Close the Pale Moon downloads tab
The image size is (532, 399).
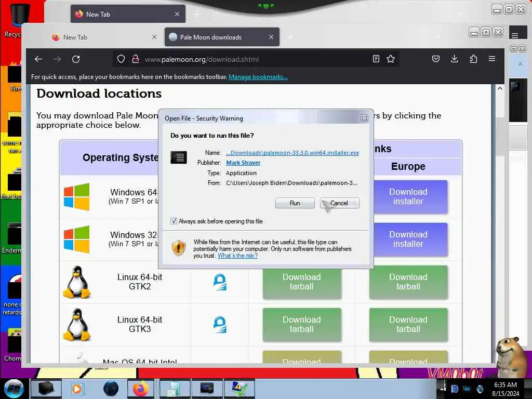click(271, 37)
